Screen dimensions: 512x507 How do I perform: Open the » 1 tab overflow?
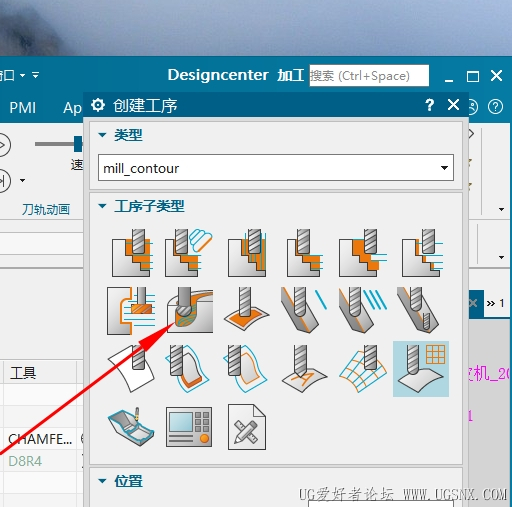(x=495, y=303)
